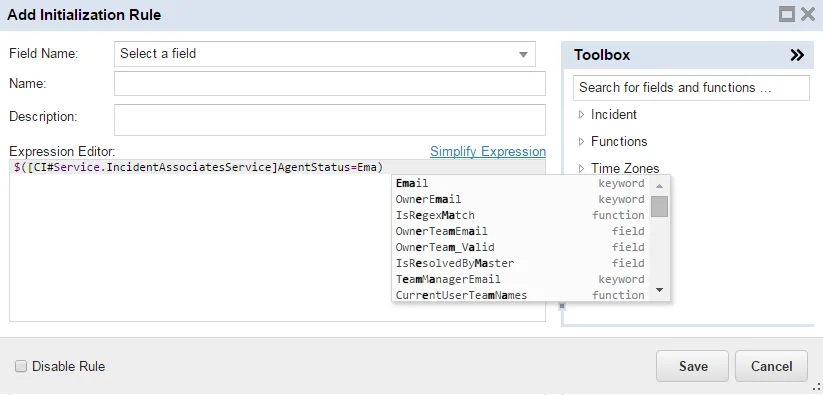Click the autocomplete scrollbar thumb
Screen dimensions: 823x395
click(659, 206)
